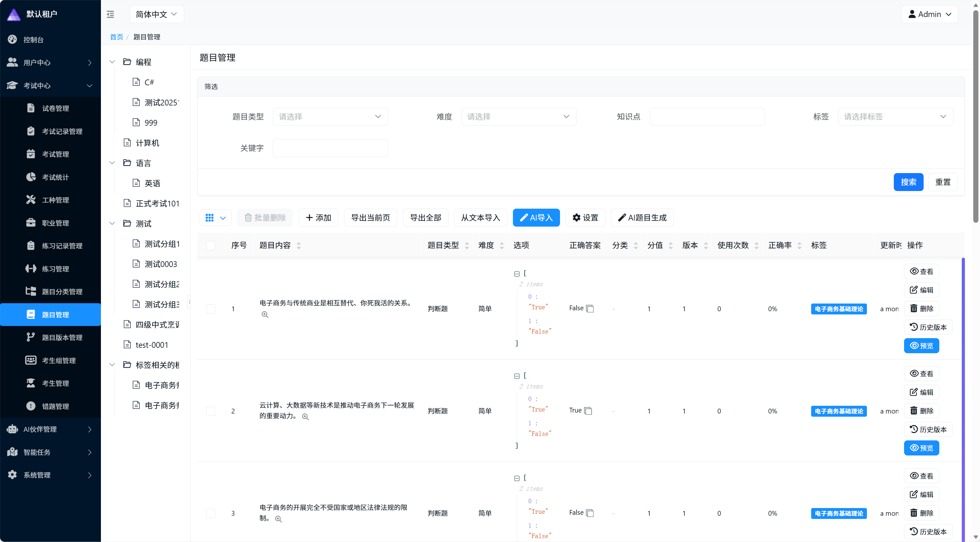Collapse the JSON options array in row 2

point(517,376)
